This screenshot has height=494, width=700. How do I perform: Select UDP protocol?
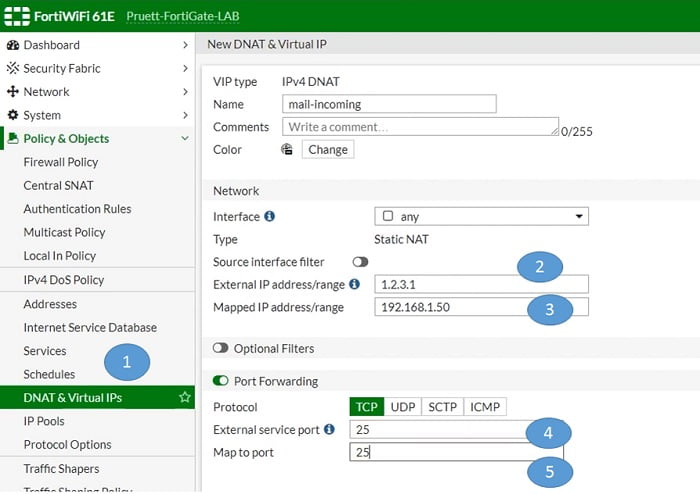pyautogui.click(x=403, y=407)
